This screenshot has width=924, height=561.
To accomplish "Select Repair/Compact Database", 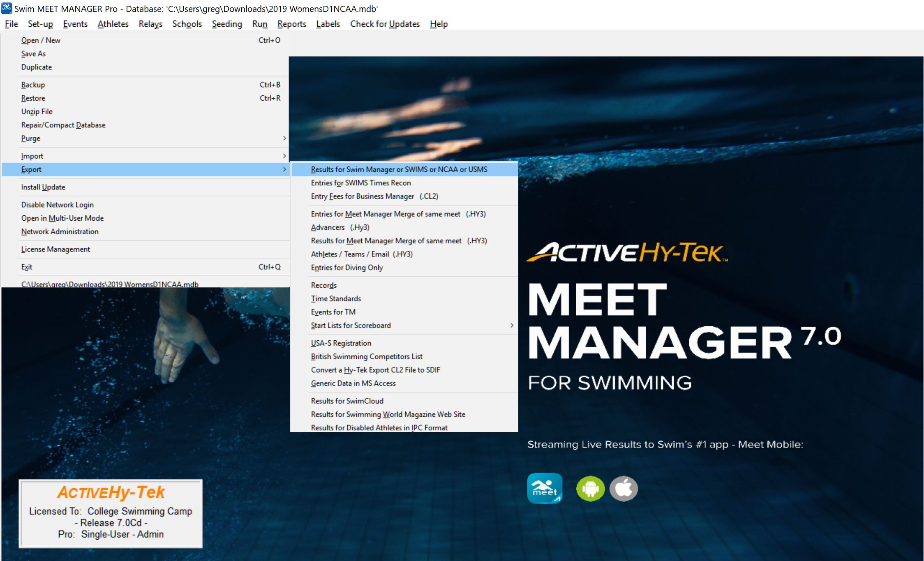I will (146, 125).
